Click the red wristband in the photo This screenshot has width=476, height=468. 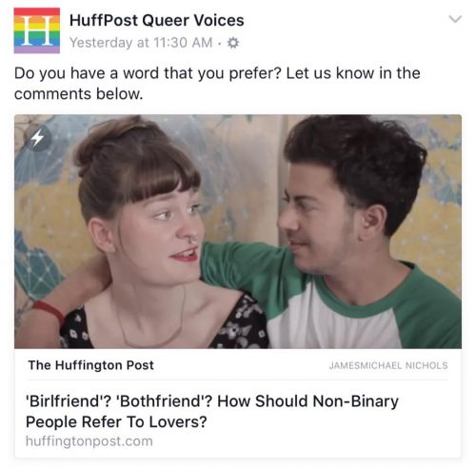click(50, 311)
